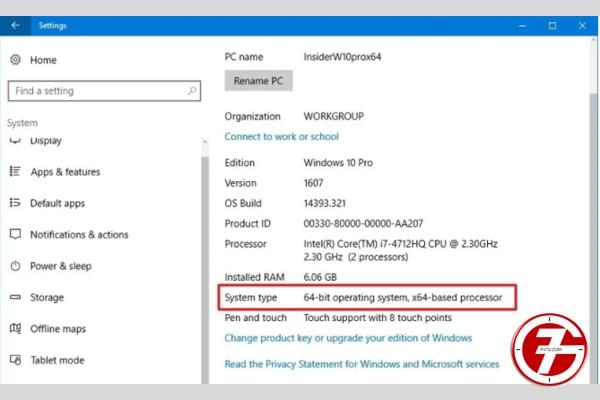Read the Privacy Statement for Windows link

point(361,364)
